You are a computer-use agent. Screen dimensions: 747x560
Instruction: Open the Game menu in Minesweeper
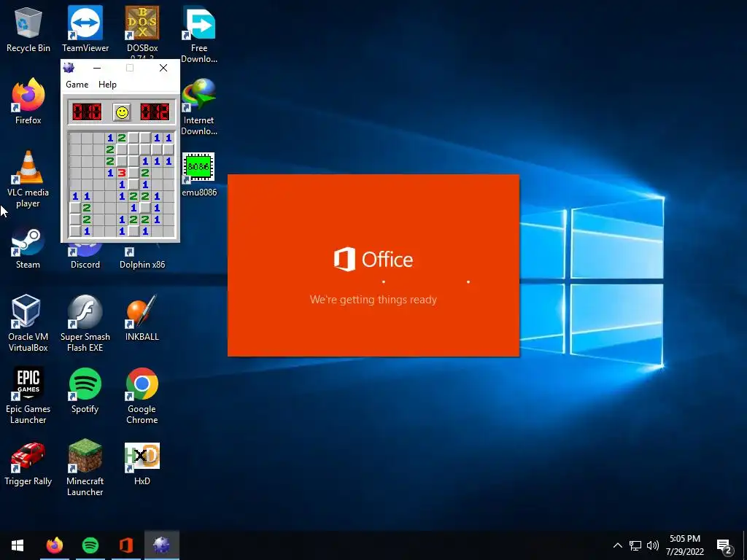(x=77, y=85)
